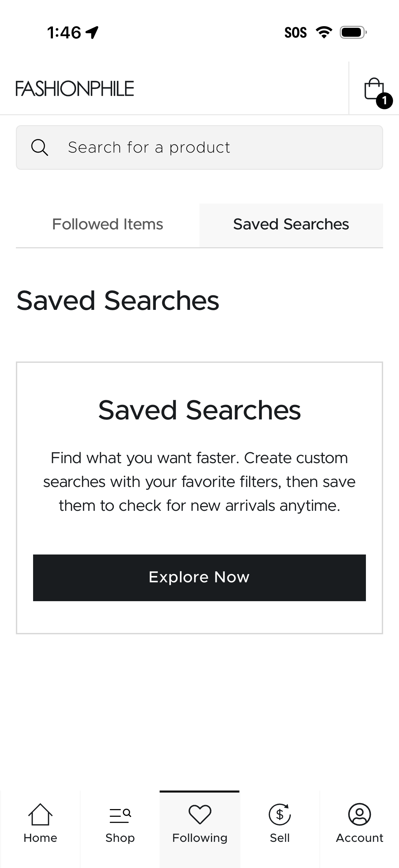Tap the FASHIONPHILE logo
The width and height of the screenshot is (399, 868).
75,88
